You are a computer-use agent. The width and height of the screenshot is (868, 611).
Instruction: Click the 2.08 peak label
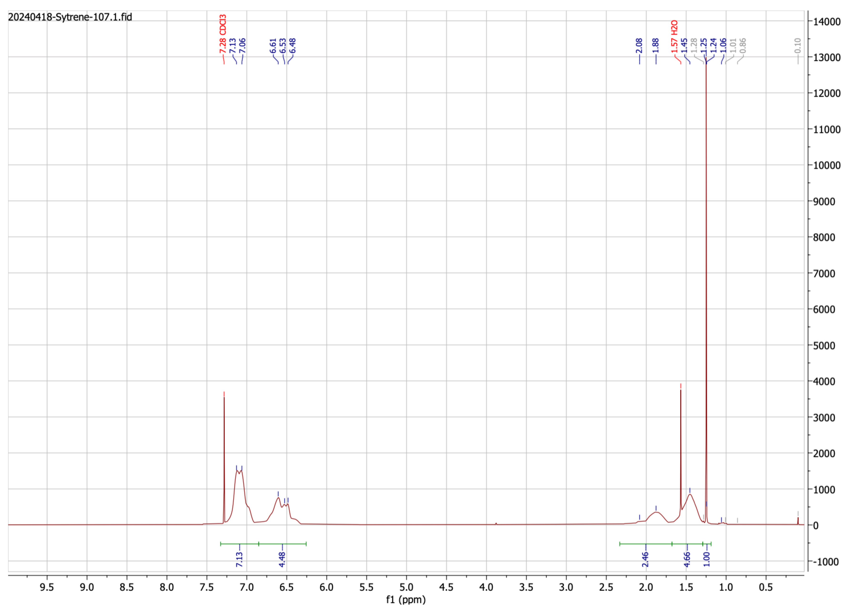point(639,45)
